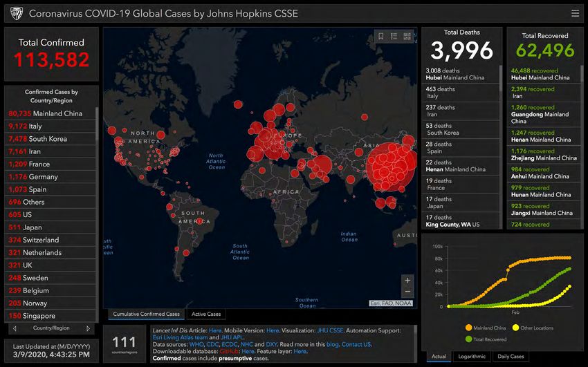Open the basemap gallery grid icon
Screen dimensions: 588x367
[407, 36]
